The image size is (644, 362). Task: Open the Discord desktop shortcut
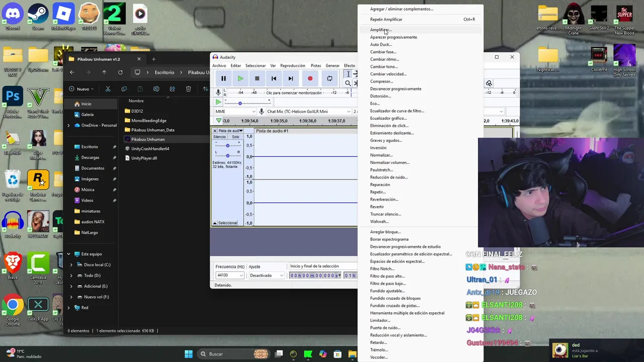(13, 18)
